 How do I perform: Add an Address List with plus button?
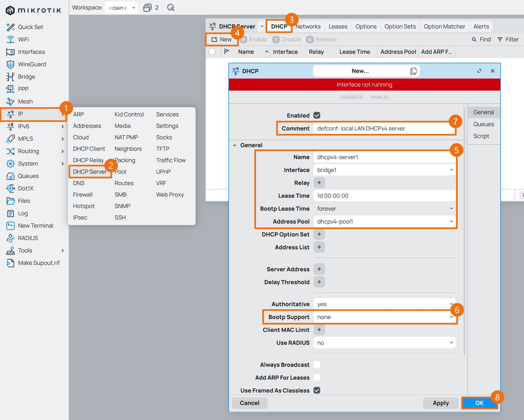[319, 247]
